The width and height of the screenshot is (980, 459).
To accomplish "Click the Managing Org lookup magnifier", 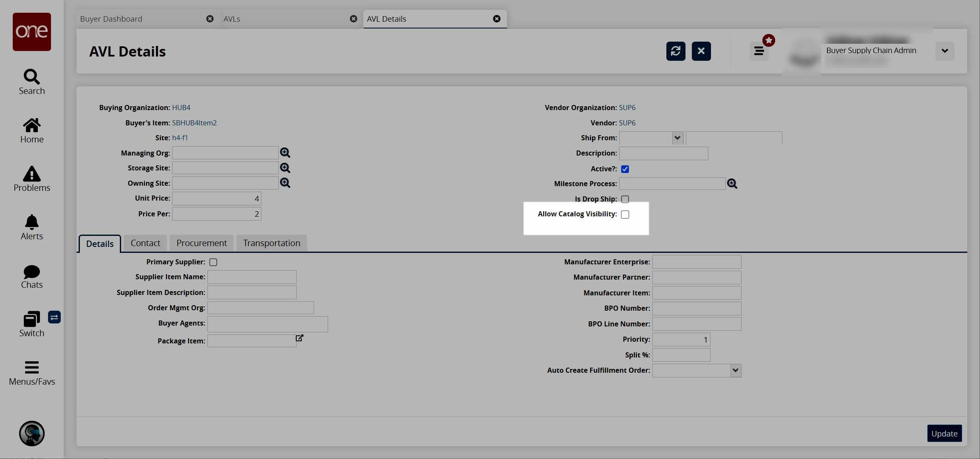I will tap(285, 153).
